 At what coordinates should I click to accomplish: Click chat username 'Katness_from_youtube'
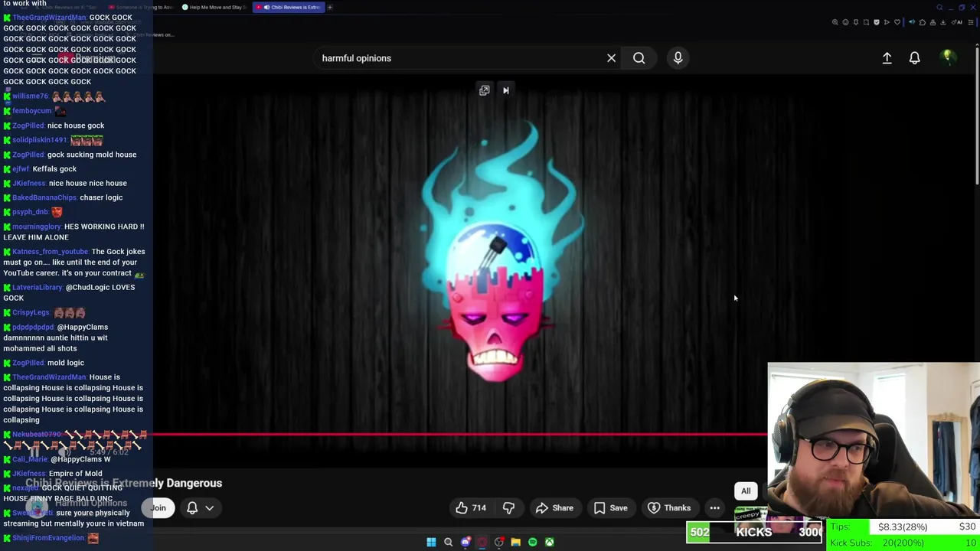click(x=50, y=252)
